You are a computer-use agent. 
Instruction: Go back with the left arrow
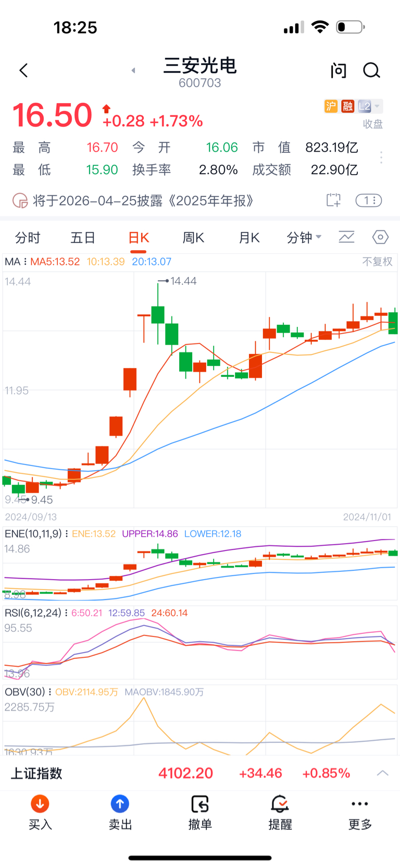23,70
